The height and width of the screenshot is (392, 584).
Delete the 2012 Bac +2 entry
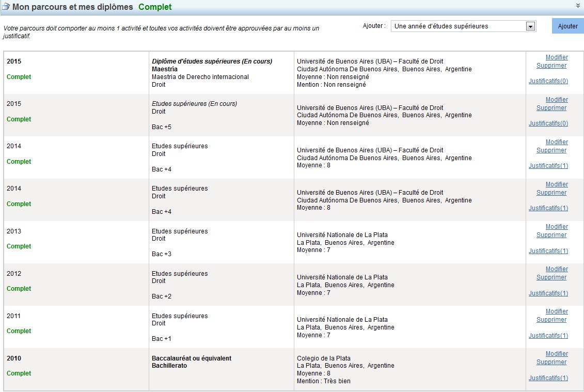pyautogui.click(x=551, y=278)
